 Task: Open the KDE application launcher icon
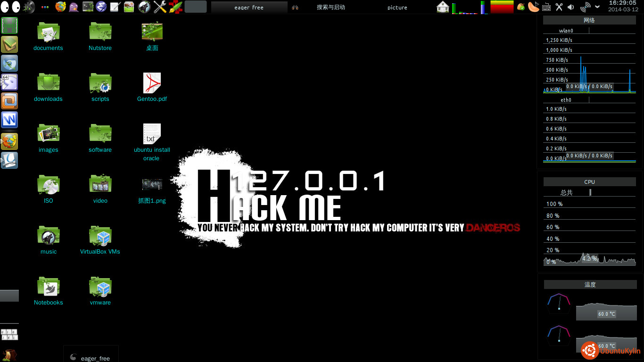coord(28,7)
